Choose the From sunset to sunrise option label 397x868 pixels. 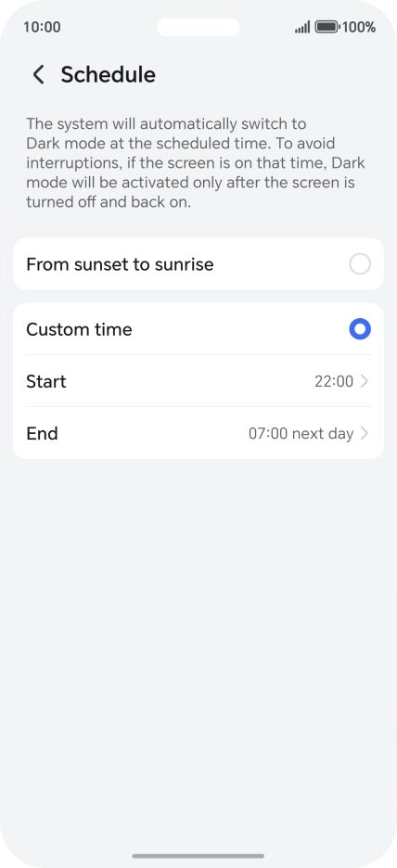(x=120, y=264)
